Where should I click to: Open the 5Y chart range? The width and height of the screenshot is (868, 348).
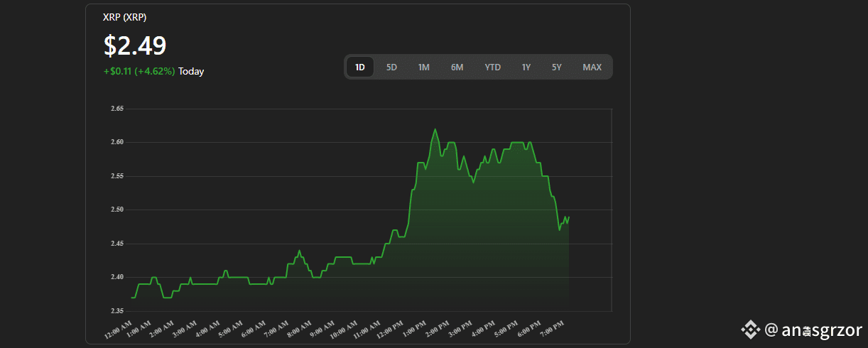pos(556,67)
